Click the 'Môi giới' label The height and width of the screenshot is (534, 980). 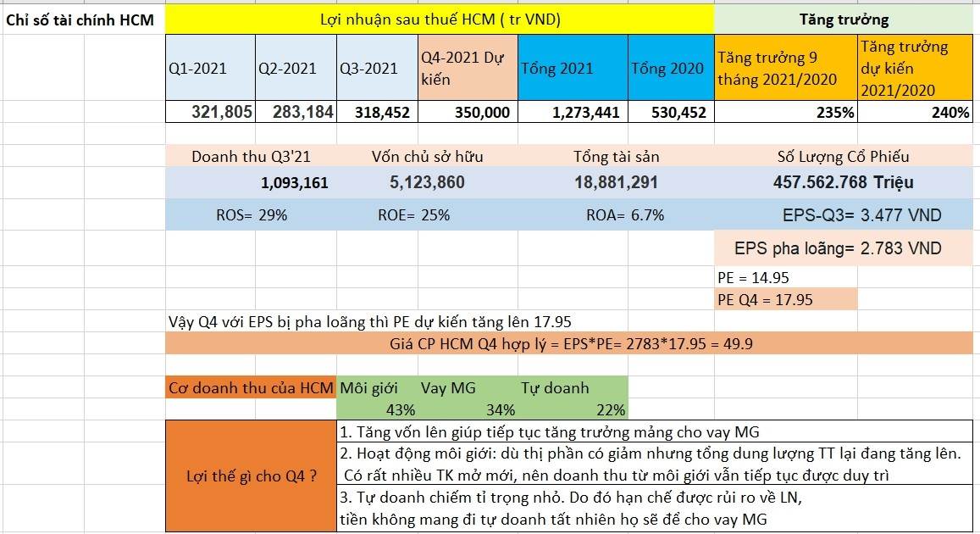[x=368, y=387]
